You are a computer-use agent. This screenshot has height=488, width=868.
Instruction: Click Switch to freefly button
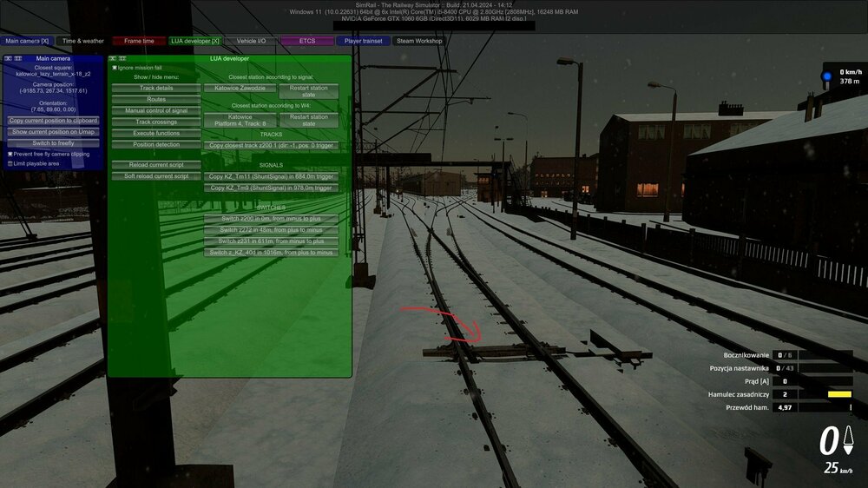click(53, 143)
